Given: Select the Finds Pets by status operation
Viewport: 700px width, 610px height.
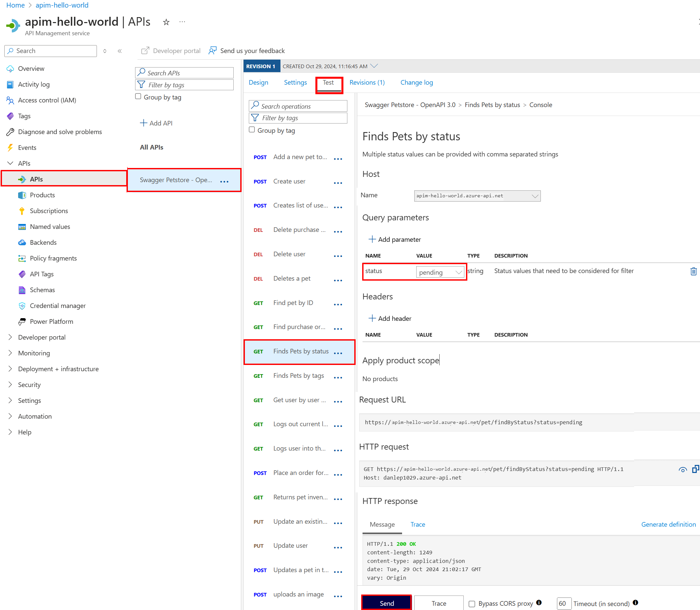Looking at the screenshot, I should click(x=299, y=352).
